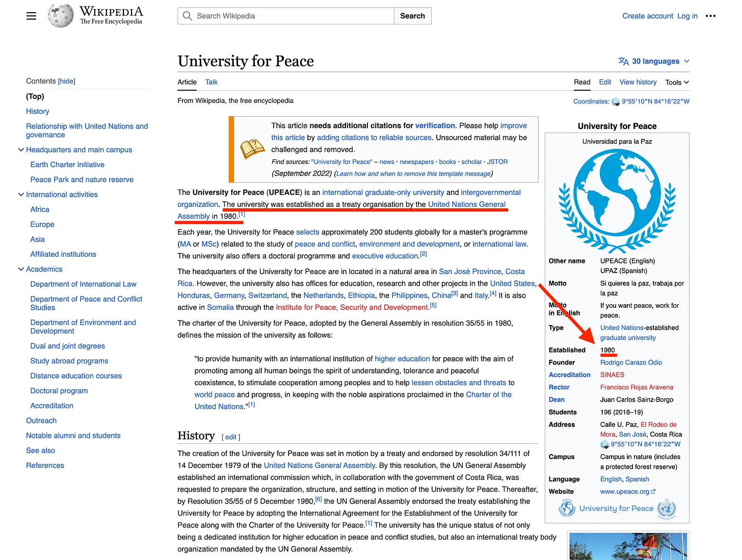Open the campus photo thumbnail below infobox
Image resolution: width=742 pixels, height=560 pixels.
(x=628, y=546)
